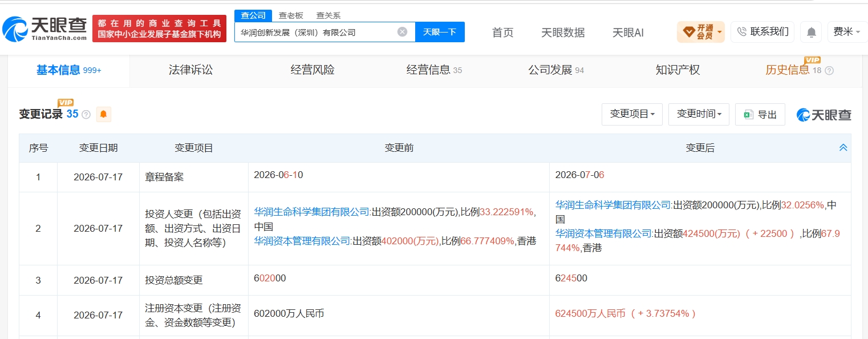Open 天眼AI in top navigation
The height and width of the screenshot is (339, 868).
(628, 33)
